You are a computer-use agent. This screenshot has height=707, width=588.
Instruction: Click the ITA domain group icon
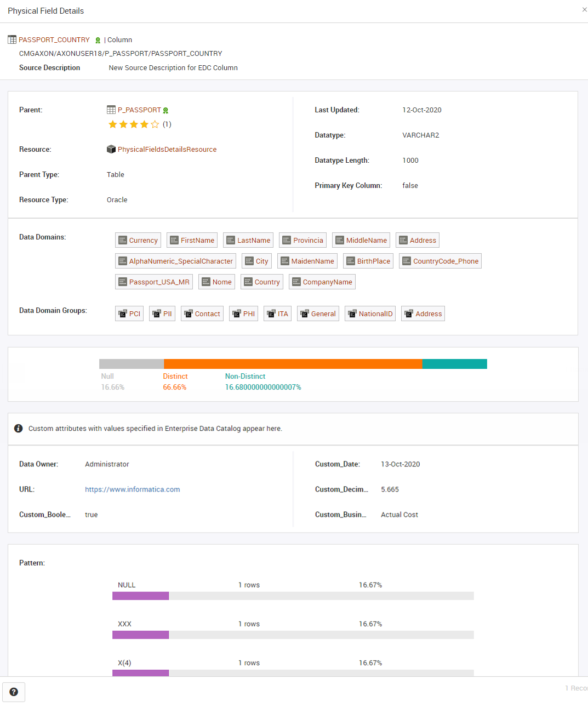[271, 313]
